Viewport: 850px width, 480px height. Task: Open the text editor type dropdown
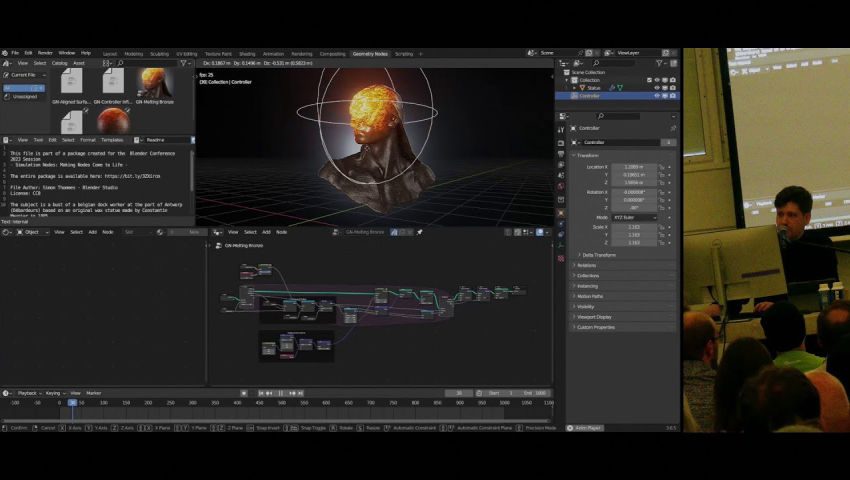click(8, 140)
